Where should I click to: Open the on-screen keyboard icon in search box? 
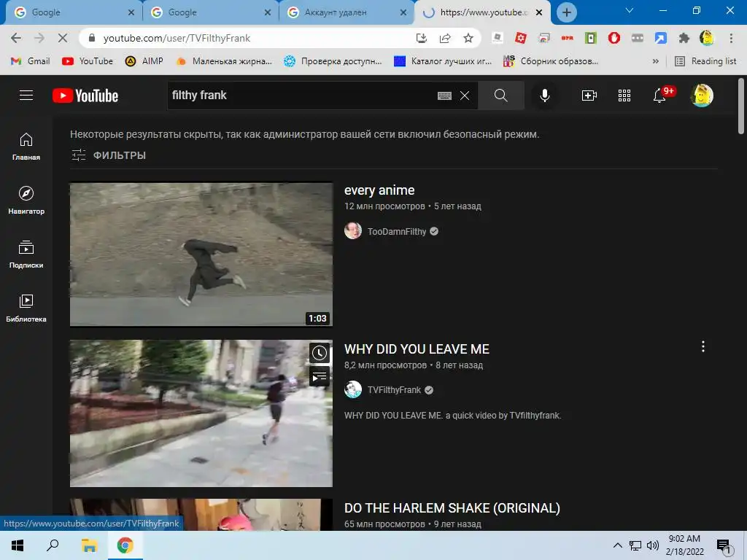(444, 96)
